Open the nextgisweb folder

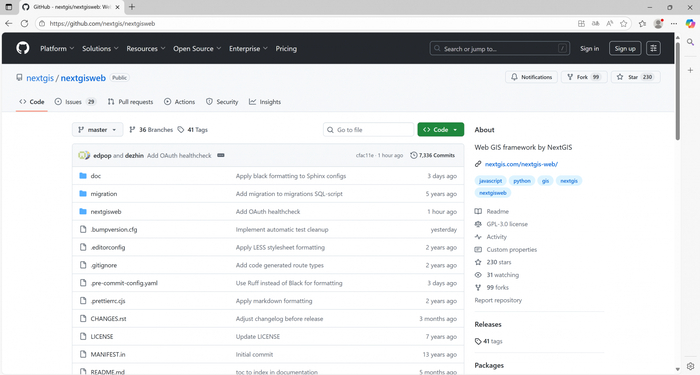(106, 212)
